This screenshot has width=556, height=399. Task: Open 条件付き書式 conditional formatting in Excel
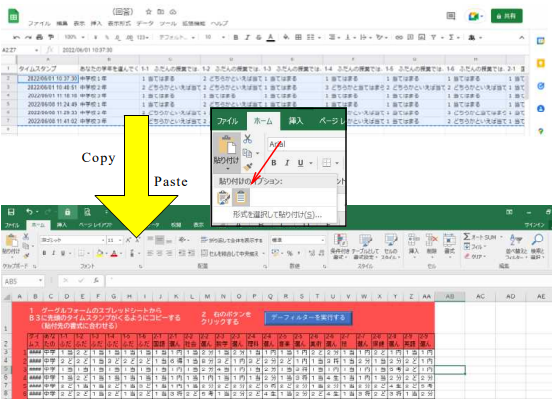340,246
